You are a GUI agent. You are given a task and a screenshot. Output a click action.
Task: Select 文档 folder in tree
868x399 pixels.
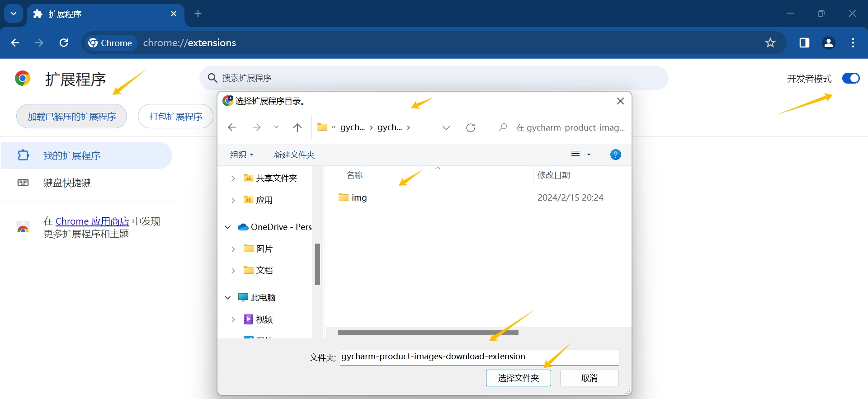[x=258, y=271]
